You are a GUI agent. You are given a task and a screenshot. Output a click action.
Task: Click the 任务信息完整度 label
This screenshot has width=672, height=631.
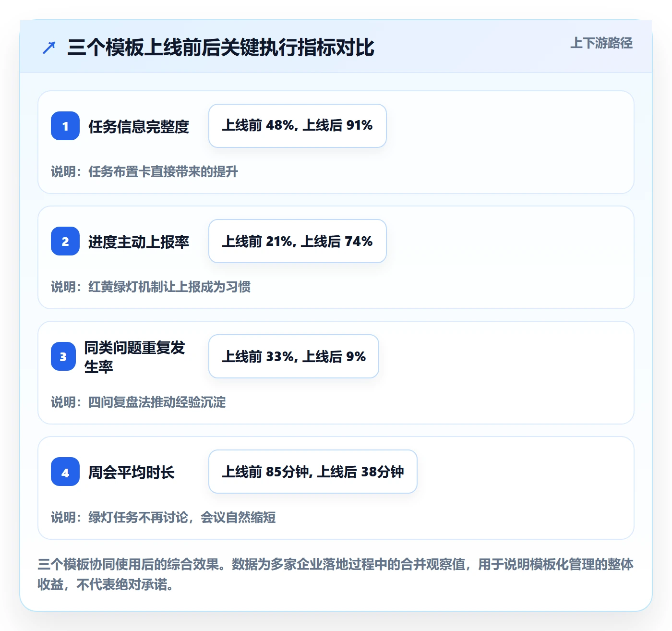click(139, 127)
